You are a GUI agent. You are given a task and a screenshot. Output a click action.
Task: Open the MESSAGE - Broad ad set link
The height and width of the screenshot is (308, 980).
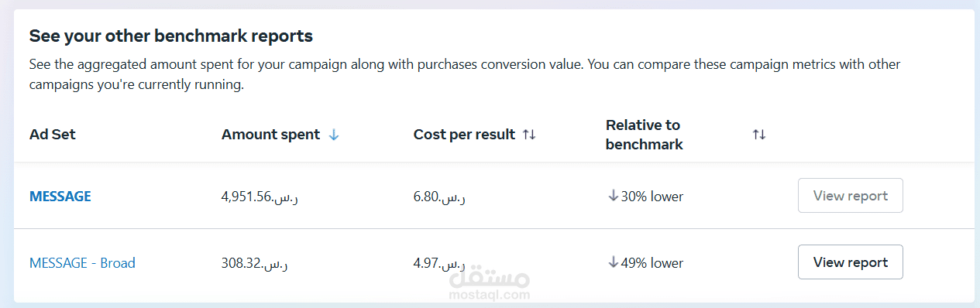[x=82, y=263]
